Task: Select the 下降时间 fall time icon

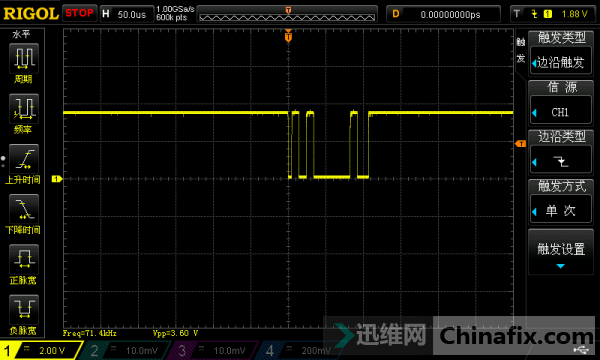Action: tap(24, 209)
